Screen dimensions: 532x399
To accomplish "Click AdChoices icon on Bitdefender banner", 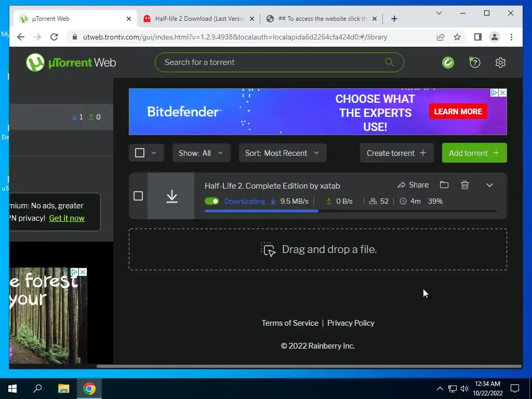I will (x=495, y=92).
